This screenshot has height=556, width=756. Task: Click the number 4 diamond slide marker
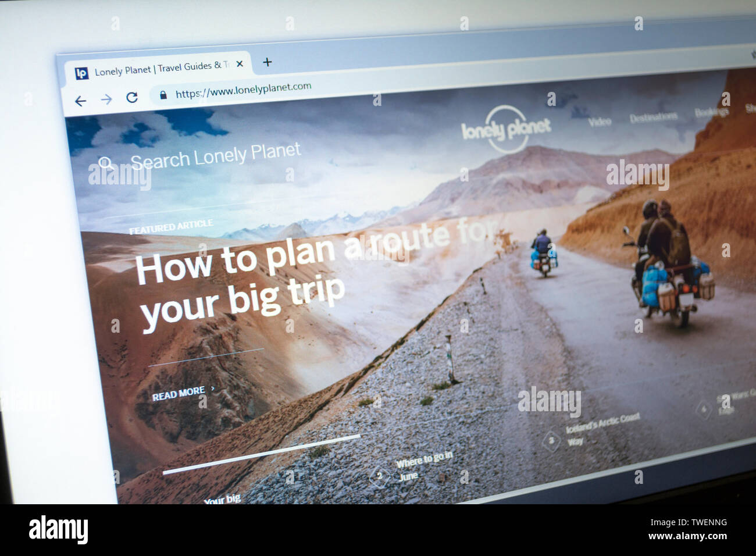pyautogui.click(x=703, y=409)
